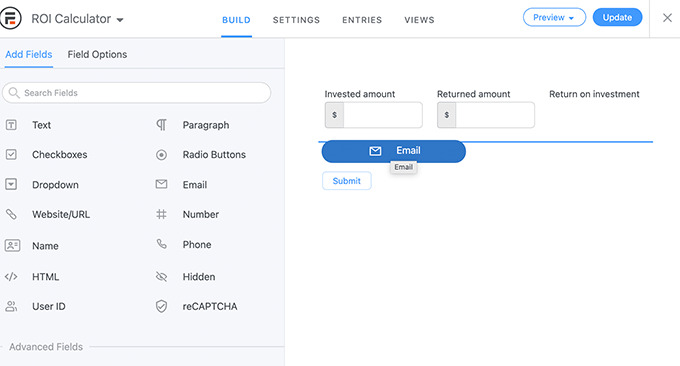This screenshot has width=680, height=366.
Task: Select the Paragraph pilcrow icon
Action: pyautogui.click(x=161, y=125)
